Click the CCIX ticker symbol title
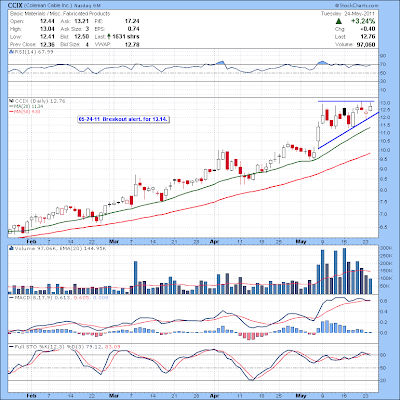 [x=13, y=6]
